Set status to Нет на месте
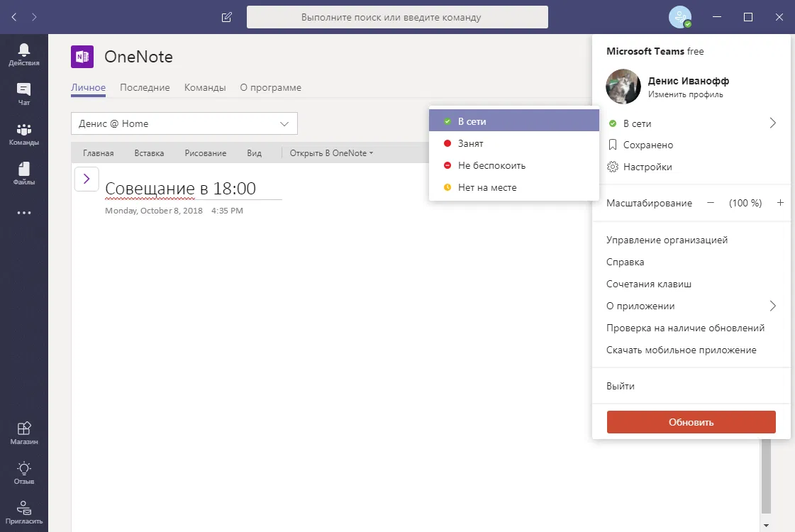Screen dimensions: 795x532 click(x=514, y=187)
